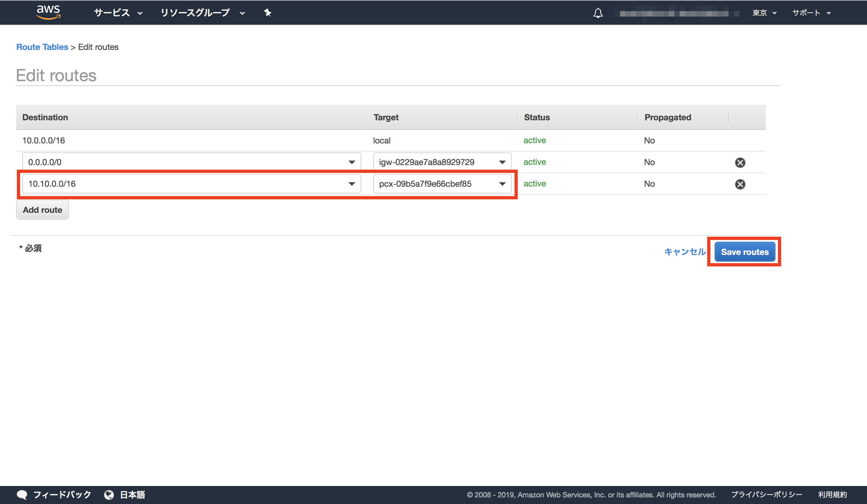Open the notifications bell icon
Viewport: 867px width, 504px height.
[x=598, y=13]
